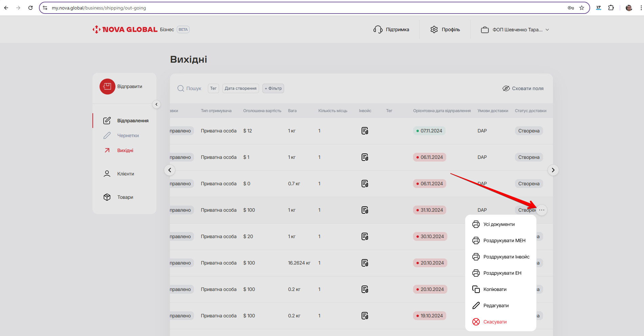Select Роздрукувати Інвойс from the menu
The image size is (644, 336).
click(x=506, y=257)
